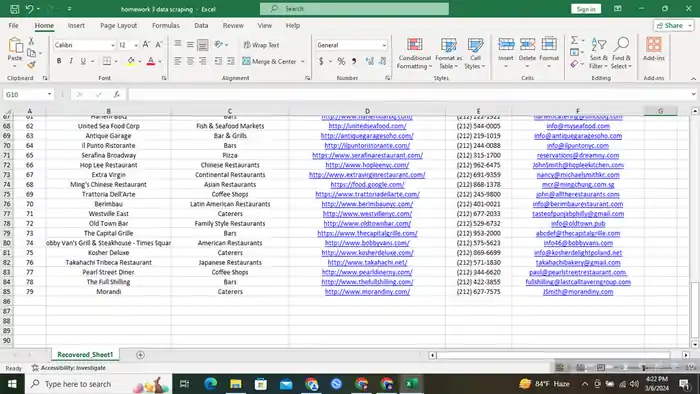
Task: Open the font size dropdown
Action: [x=136, y=45]
